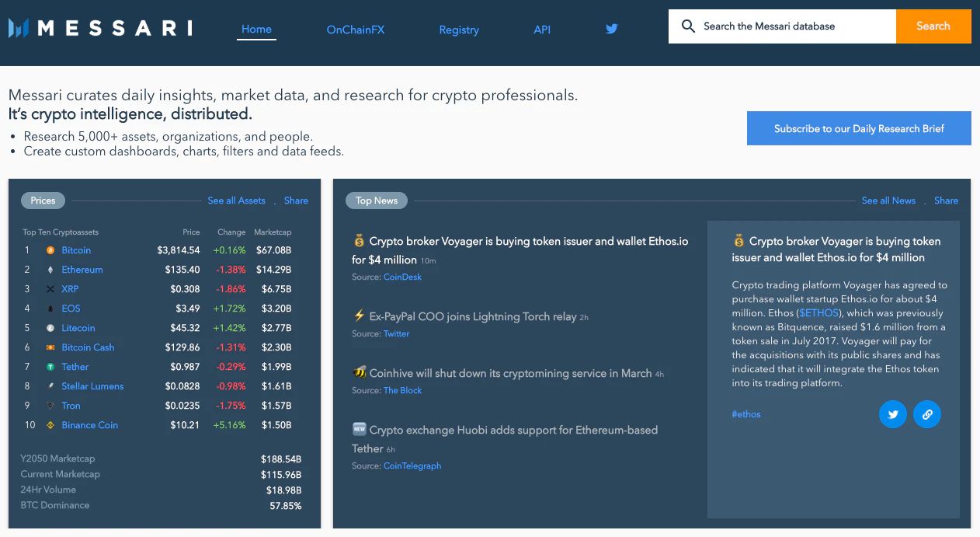Screen dimensions: 980x537
Task: Click the XRP coin icon
Action: tap(50, 289)
